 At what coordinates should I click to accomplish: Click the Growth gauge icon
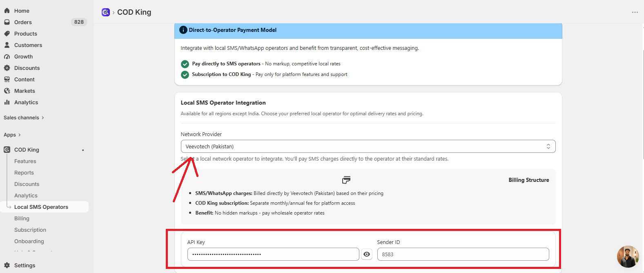pyautogui.click(x=7, y=56)
